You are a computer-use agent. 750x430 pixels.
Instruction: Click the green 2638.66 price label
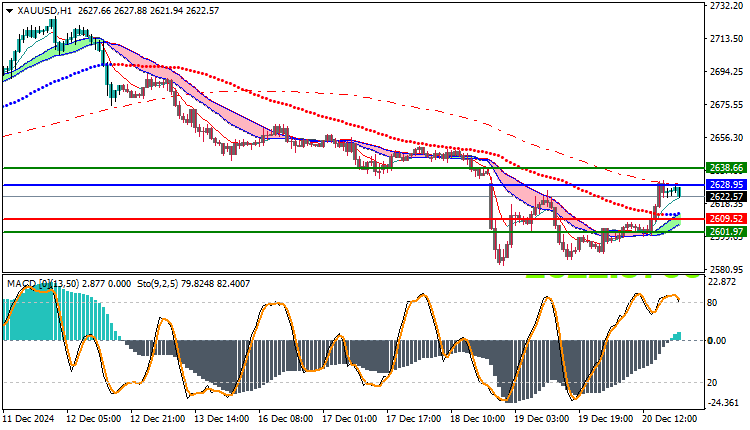pos(726,168)
